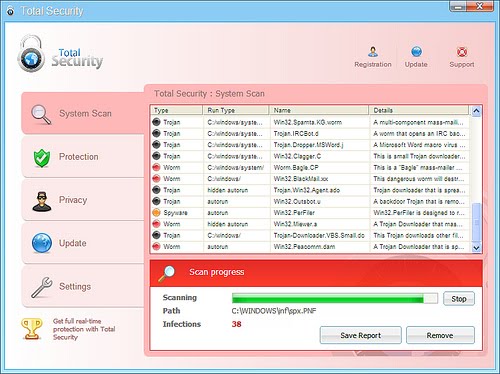This screenshot has width=500, height=374.
Task: Open Support via the lifebuoy icon
Action: point(462,52)
